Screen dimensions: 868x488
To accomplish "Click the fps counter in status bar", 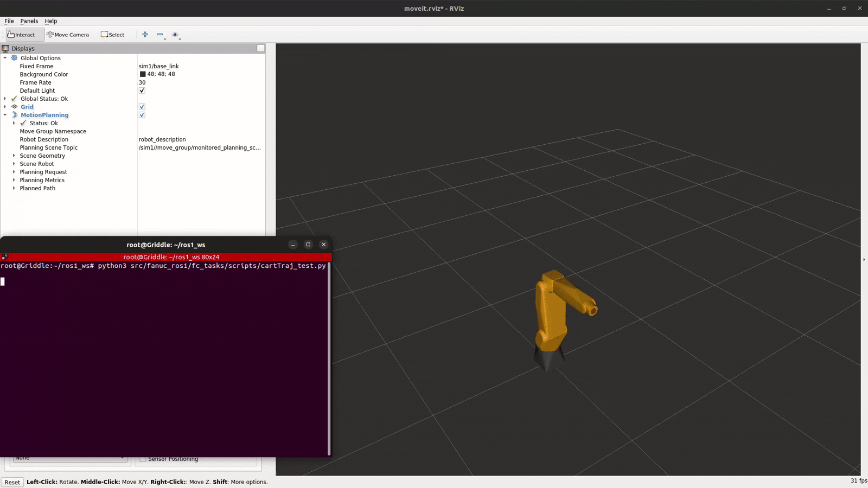I will (859, 481).
